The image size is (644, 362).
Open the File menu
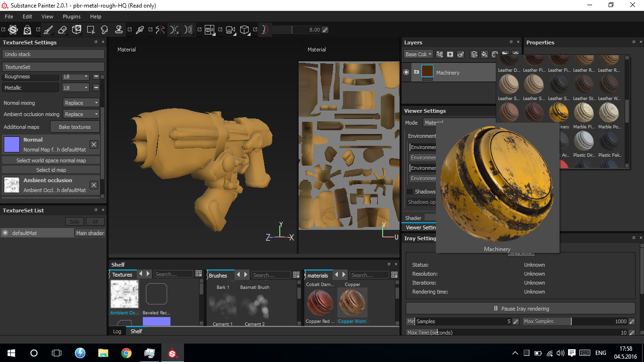click(x=9, y=17)
